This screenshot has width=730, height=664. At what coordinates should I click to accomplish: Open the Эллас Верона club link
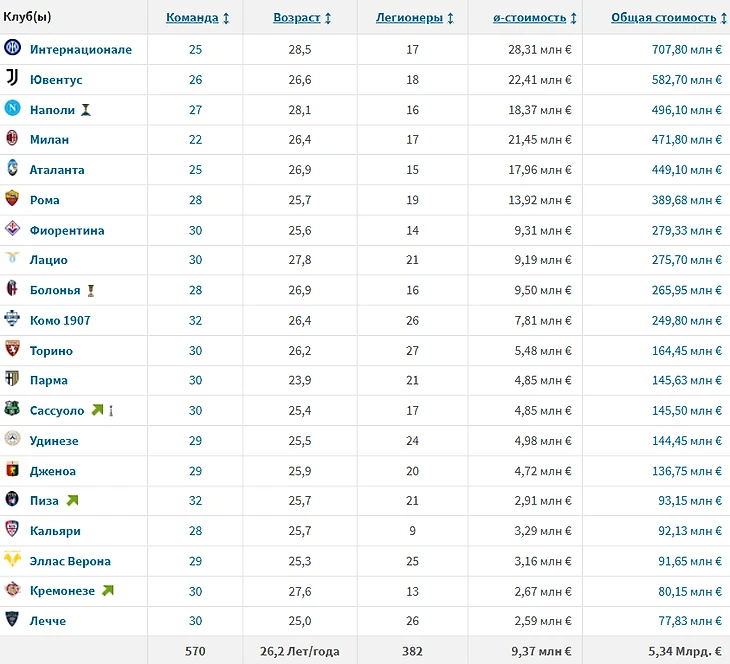tap(70, 561)
